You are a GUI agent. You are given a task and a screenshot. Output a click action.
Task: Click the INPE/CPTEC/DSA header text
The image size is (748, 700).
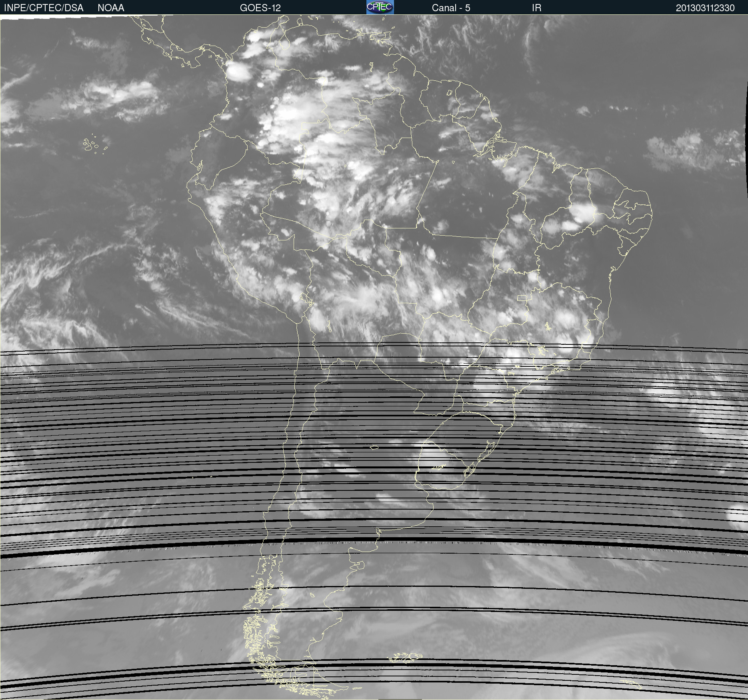pyautogui.click(x=44, y=8)
